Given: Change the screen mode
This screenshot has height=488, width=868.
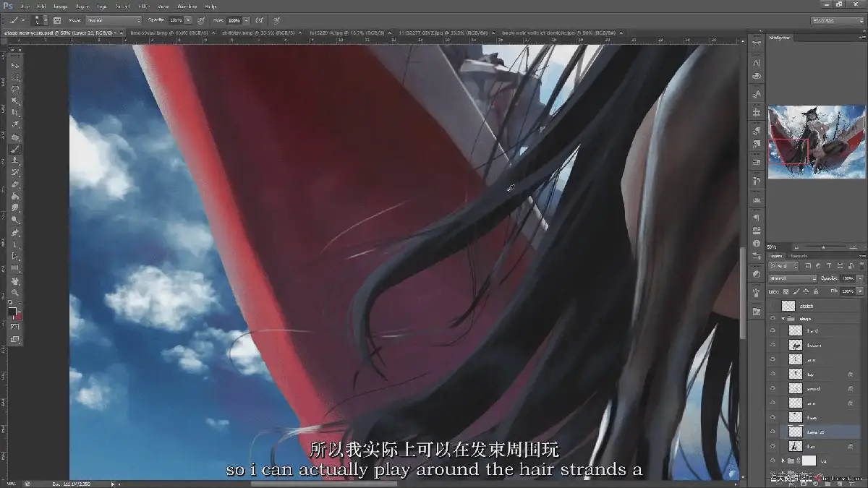Looking at the screenshot, I should click(x=16, y=340).
